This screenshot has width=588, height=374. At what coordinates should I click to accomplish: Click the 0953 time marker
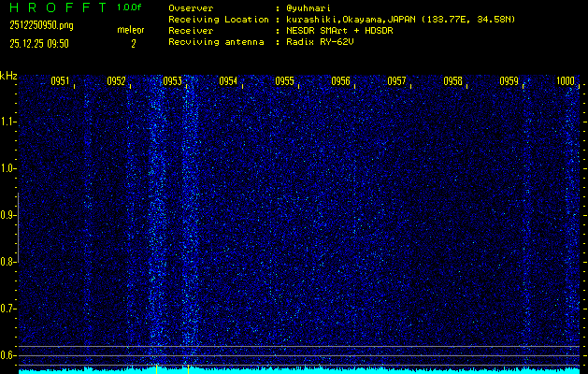172,81
